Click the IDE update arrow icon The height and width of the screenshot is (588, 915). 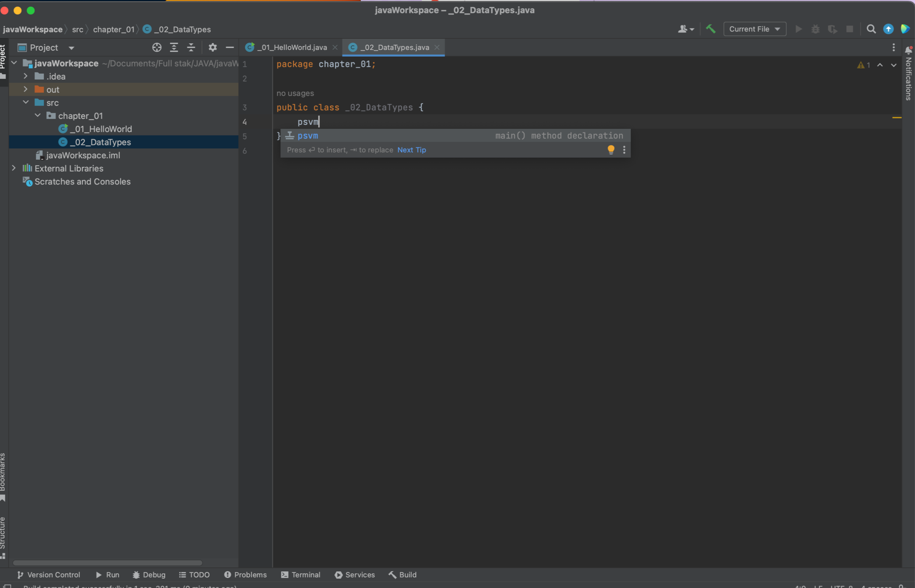888,29
